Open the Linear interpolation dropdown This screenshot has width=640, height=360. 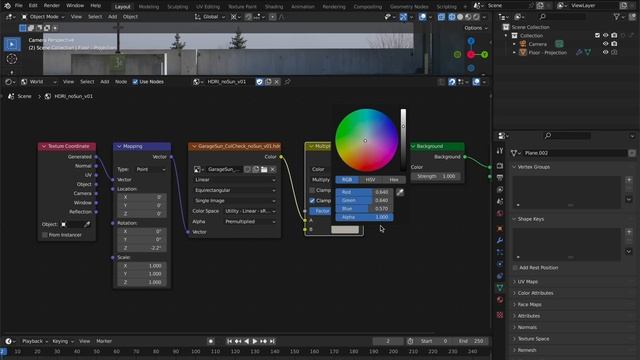[235, 180]
